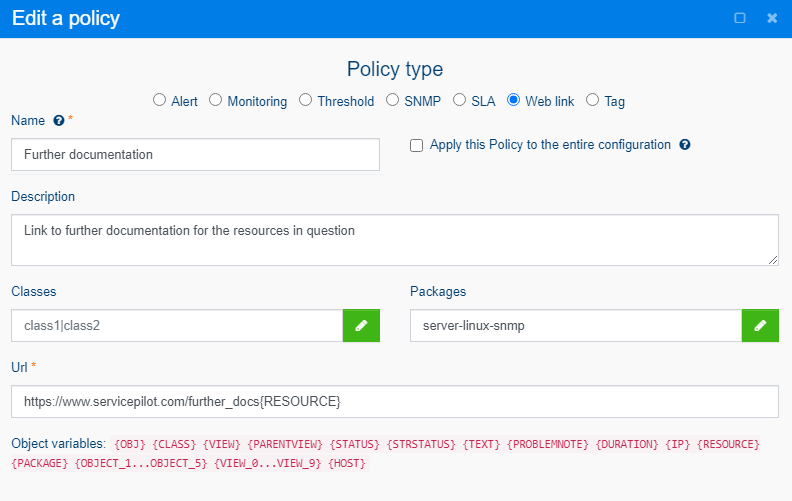Maximize the Edit a policy dialog
The height and width of the screenshot is (501, 792).
[x=740, y=18]
